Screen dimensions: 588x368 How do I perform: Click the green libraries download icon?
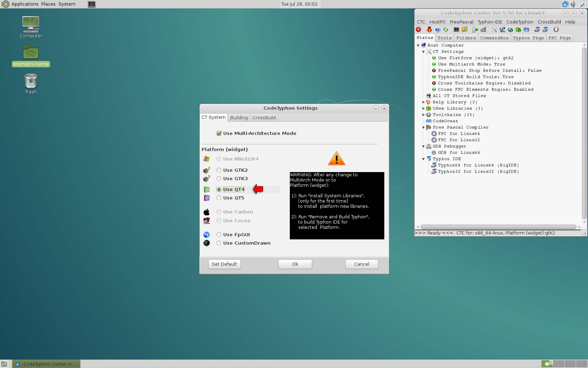click(x=518, y=30)
